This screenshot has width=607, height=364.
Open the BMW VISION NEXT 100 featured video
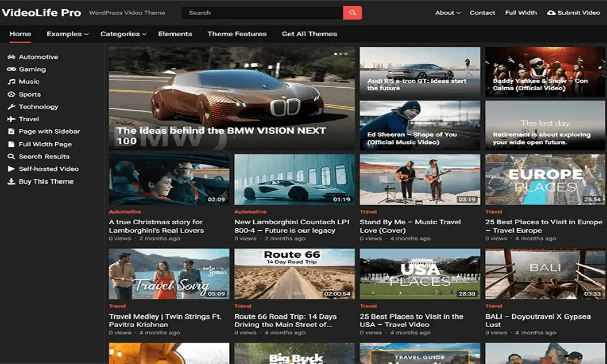click(x=232, y=99)
